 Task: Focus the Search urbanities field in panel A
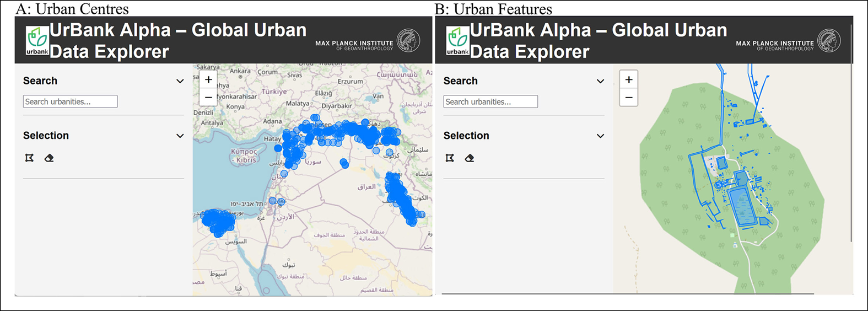click(70, 101)
